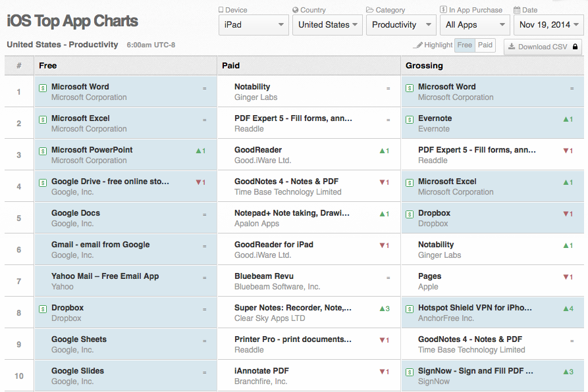Open the Date dropdown showing Nov 19, 2014
Viewport: 588px width, 392px height.
click(548, 25)
